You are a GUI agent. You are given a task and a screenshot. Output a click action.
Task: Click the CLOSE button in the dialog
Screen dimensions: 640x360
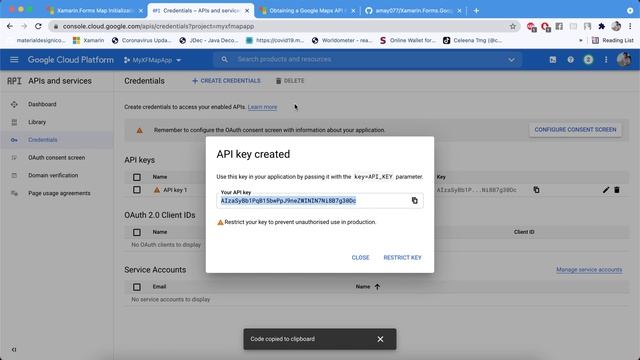pos(360,258)
